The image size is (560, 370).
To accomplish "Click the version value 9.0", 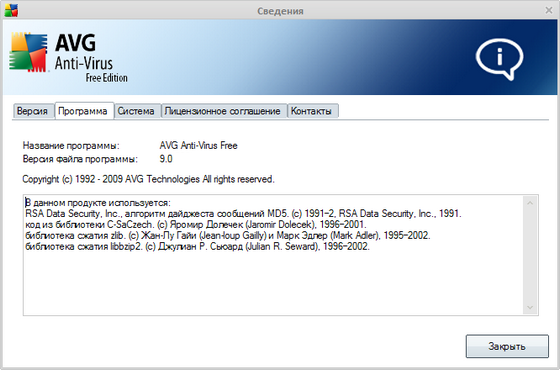I will (x=166, y=159).
